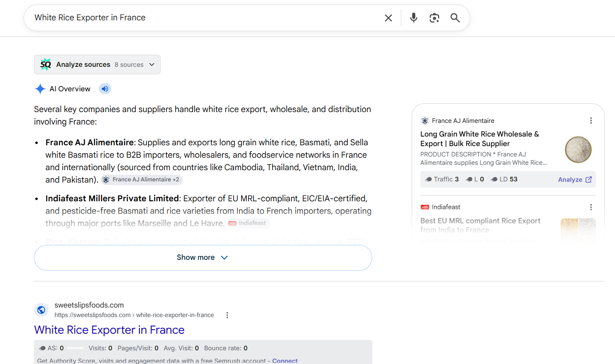Image resolution: width=615 pixels, height=364 pixels.
Task: Play AI Overview audio speaker button
Action: click(105, 89)
